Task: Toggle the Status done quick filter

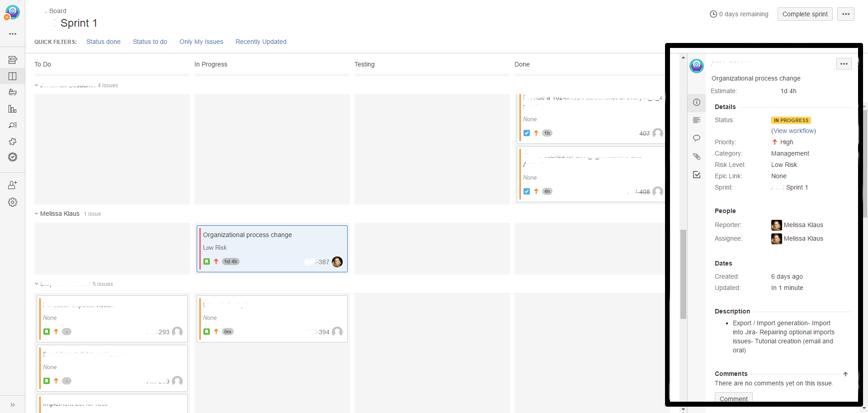Action: (x=104, y=42)
